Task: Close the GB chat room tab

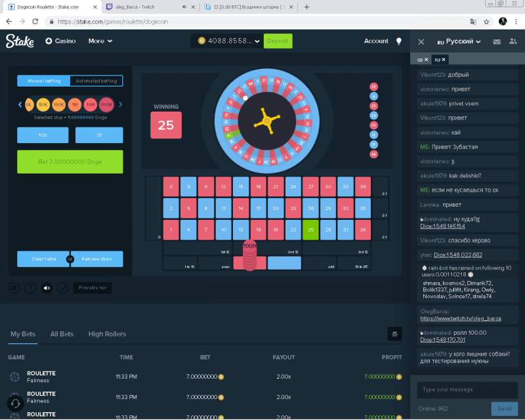Action: [x=426, y=60]
